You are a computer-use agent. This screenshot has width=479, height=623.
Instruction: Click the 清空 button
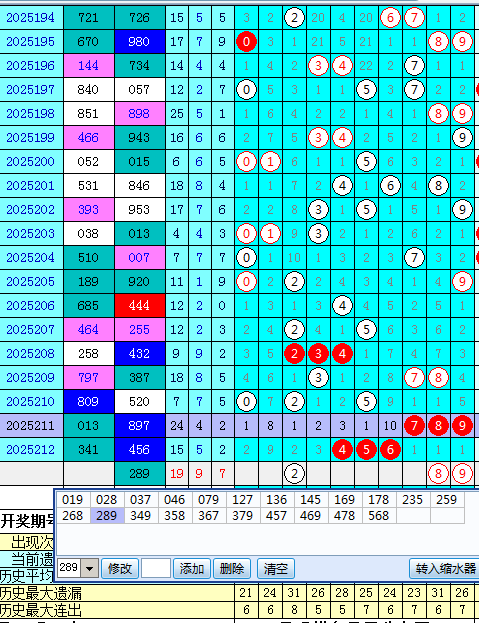pos(276,569)
